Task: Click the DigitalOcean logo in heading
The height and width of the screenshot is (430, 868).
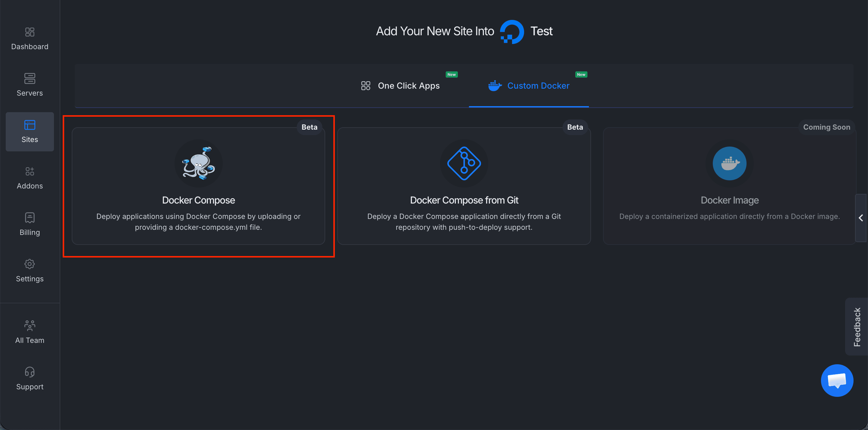Action: [x=512, y=32]
